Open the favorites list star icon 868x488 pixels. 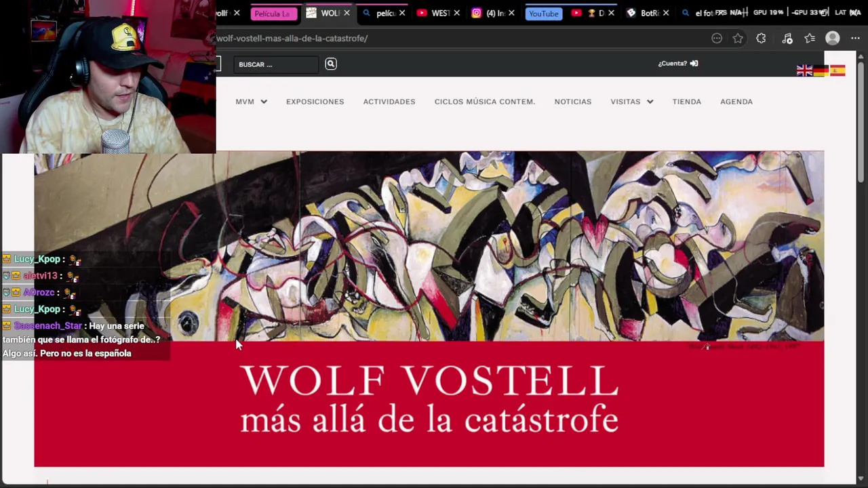(810, 39)
